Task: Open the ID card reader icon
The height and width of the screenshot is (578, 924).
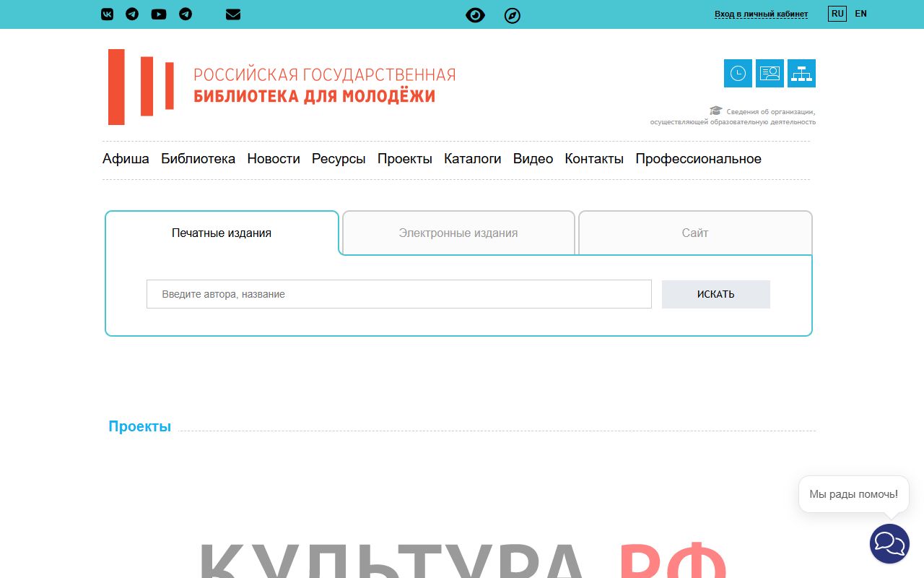Action: 770,73
